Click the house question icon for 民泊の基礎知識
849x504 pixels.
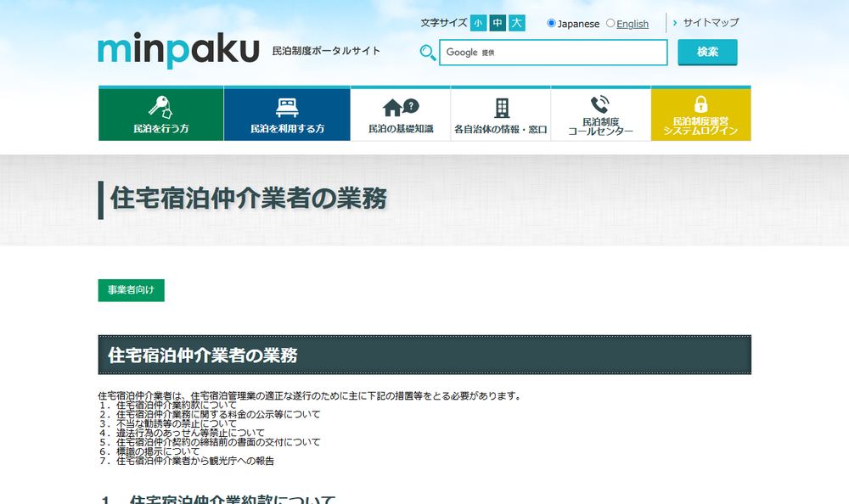(x=401, y=107)
